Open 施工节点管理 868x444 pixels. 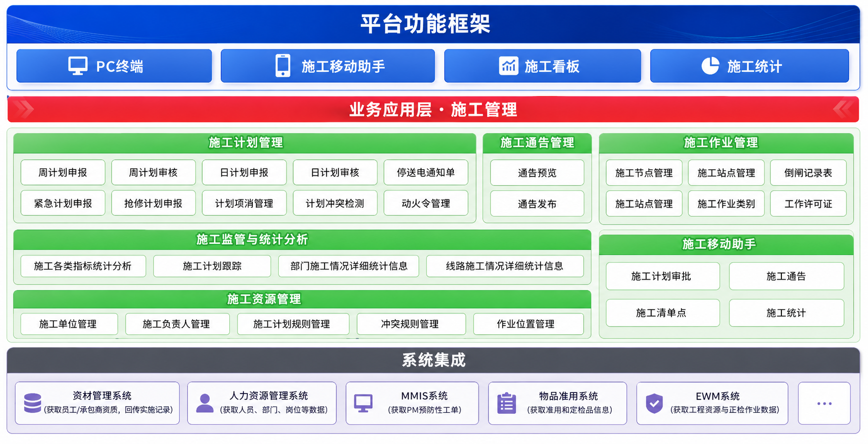point(644,173)
